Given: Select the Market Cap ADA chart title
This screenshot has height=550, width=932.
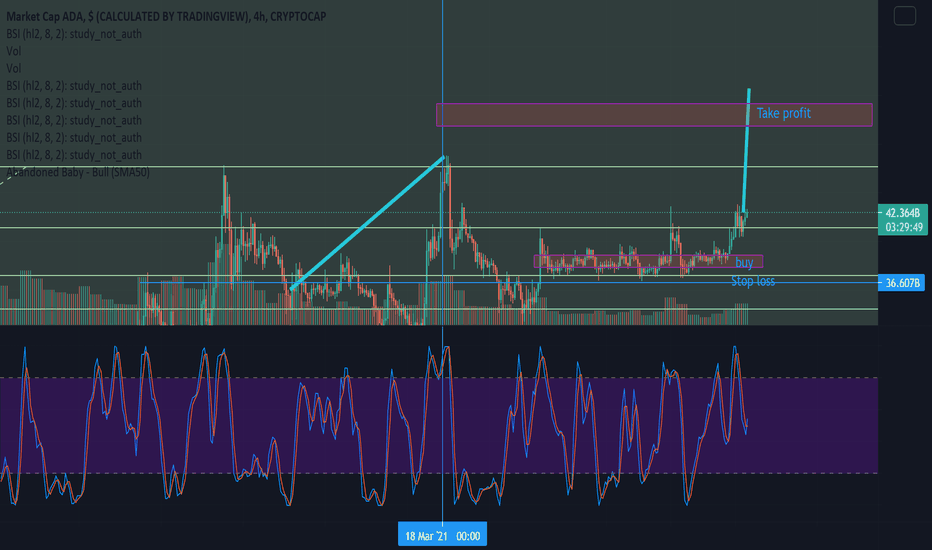Looking at the screenshot, I should pos(166,17).
